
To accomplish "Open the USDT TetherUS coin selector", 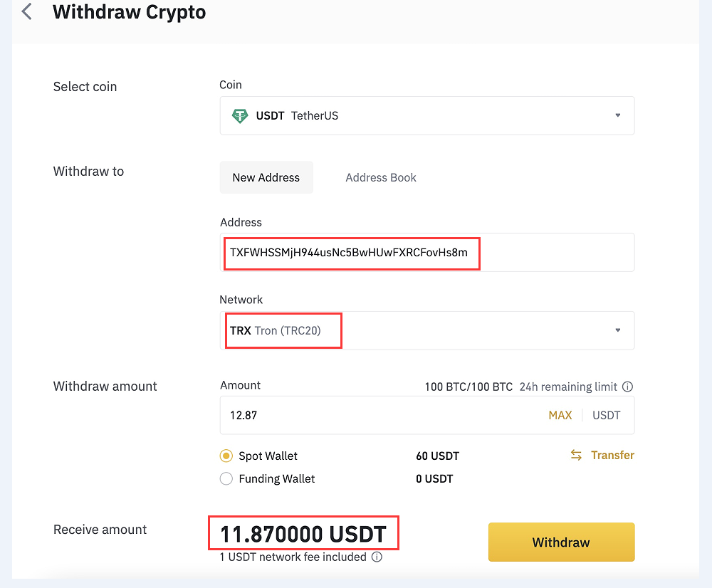I will (x=426, y=115).
